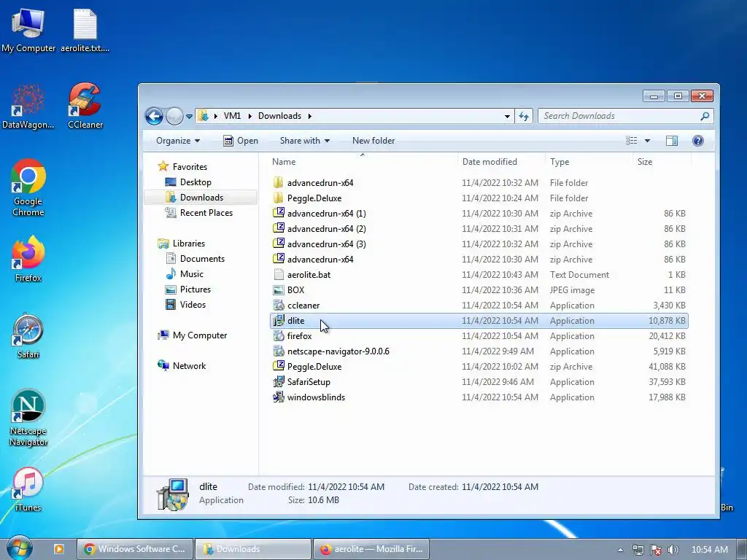The image size is (747, 560).
Task: Open the recent pages dropdown arrow
Action: (x=189, y=116)
